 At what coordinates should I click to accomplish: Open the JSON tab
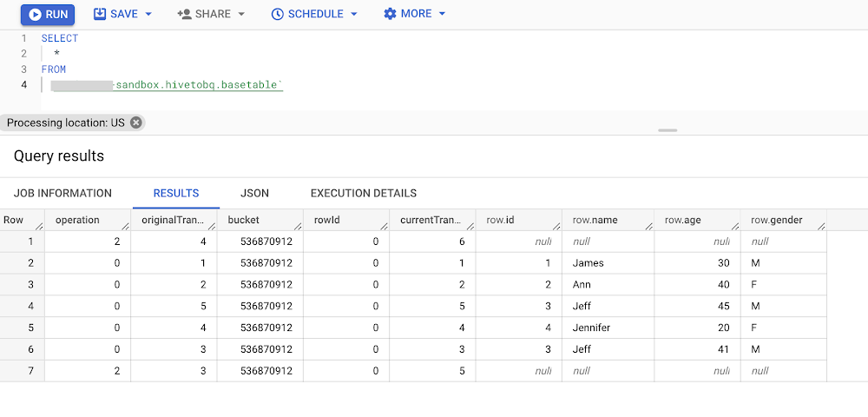click(x=254, y=193)
